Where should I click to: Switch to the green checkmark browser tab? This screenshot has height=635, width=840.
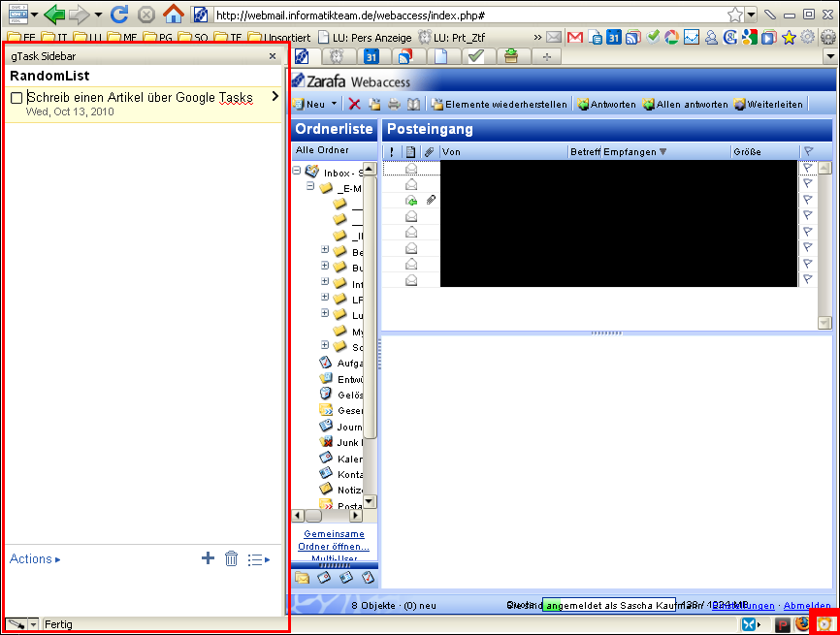pos(475,56)
